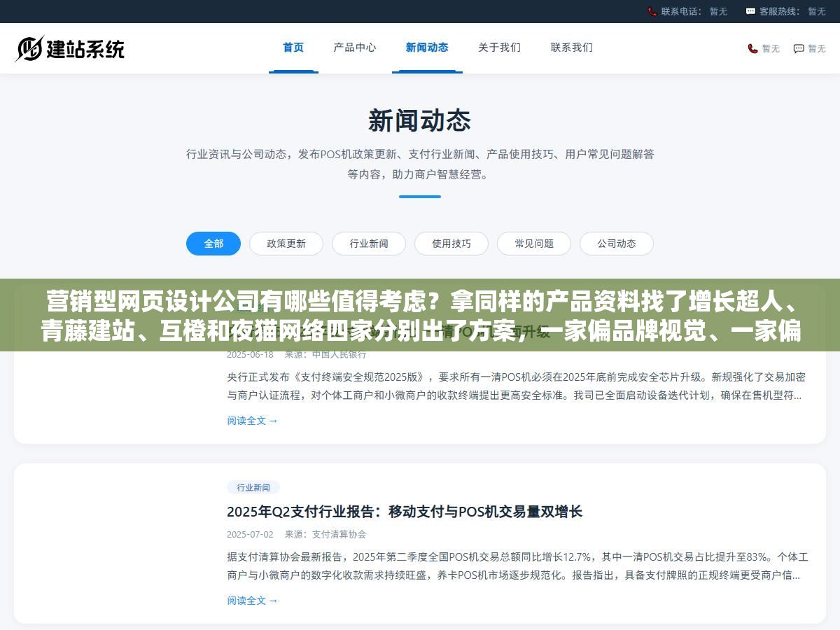840x630 pixels.
Task: Click the 客服热线：暂无 text in the top bar
Action: click(x=792, y=11)
